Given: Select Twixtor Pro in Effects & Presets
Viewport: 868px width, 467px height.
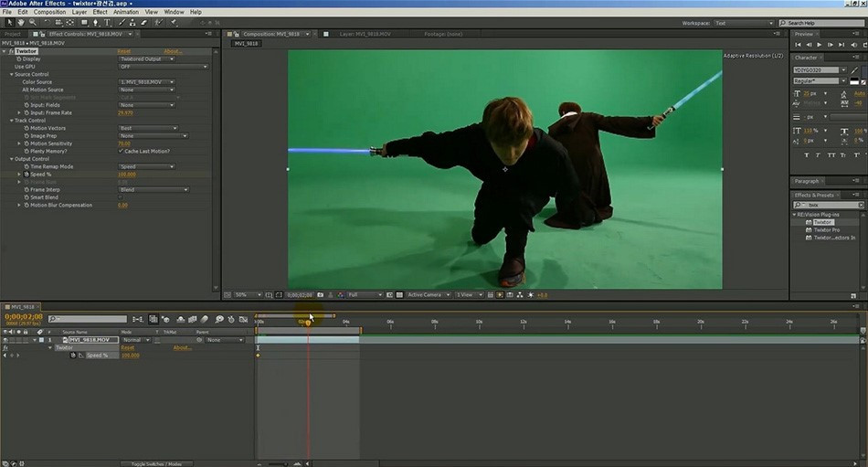Looking at the screenshot, I should [x=827, y=230].
